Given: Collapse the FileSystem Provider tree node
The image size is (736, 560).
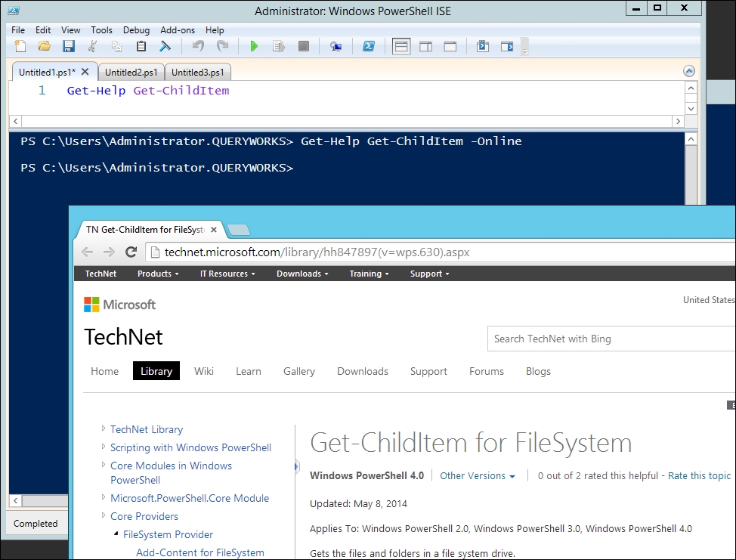Looking at the screenshot, I should (x=116, y=534).
